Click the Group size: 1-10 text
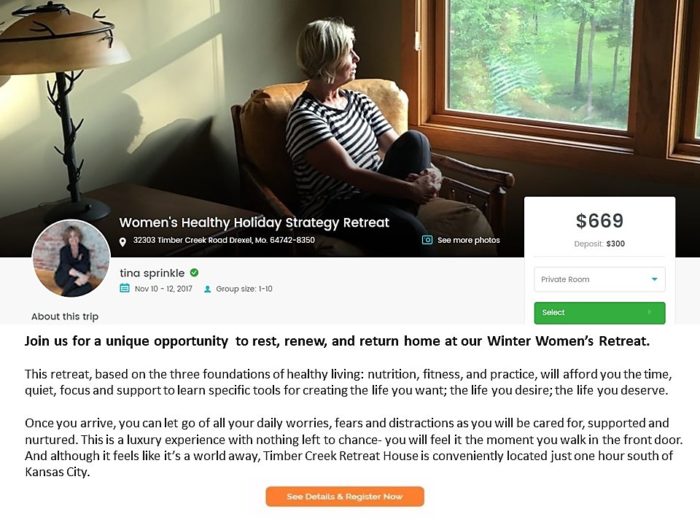Image resolution: width=700 pixels, height=525 pixels. click(244, 289)
